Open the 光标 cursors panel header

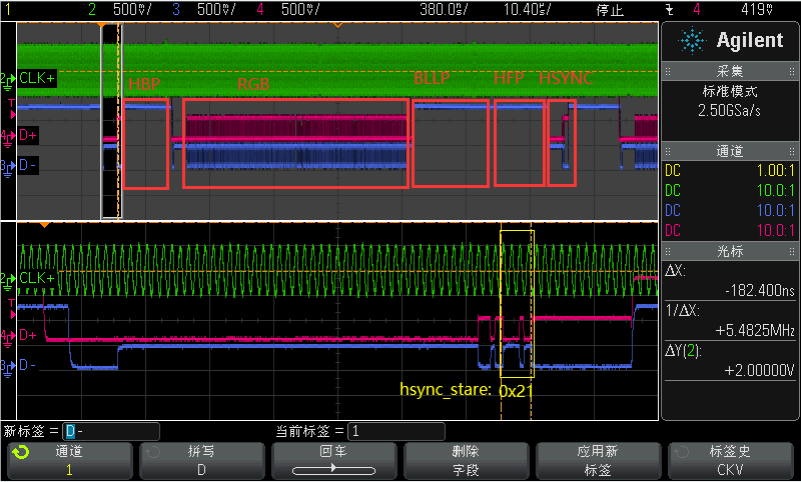730,251
